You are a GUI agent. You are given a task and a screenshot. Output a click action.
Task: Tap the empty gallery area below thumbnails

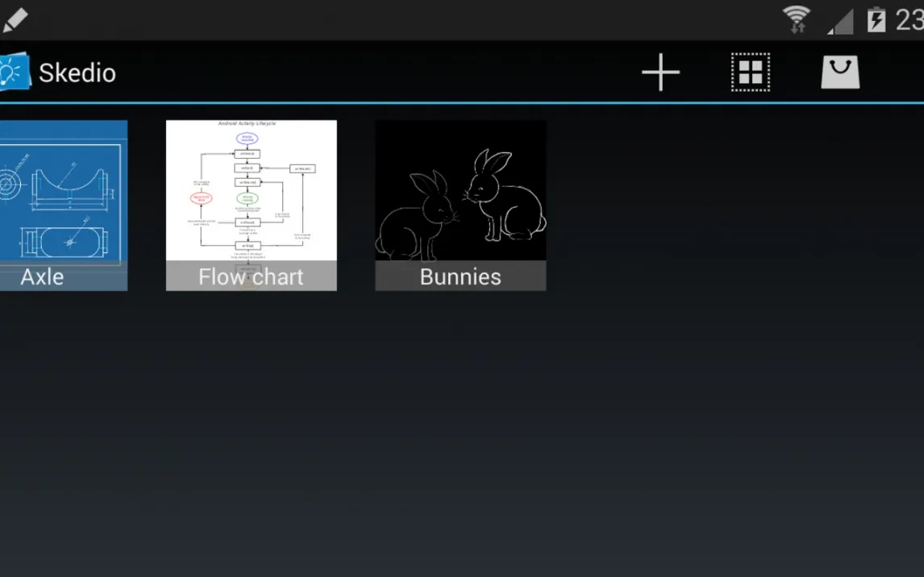(462, 435)
